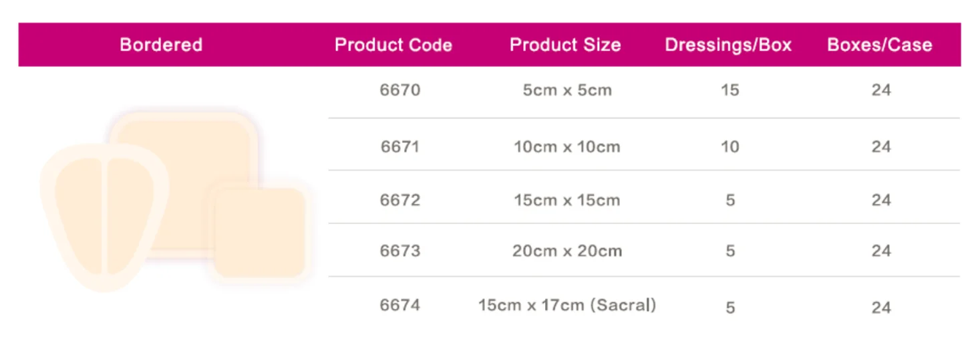Screen dimensions: 980x359
Task: Click the 15cm x 15cm size cell
Action: (x=567, y=200)
